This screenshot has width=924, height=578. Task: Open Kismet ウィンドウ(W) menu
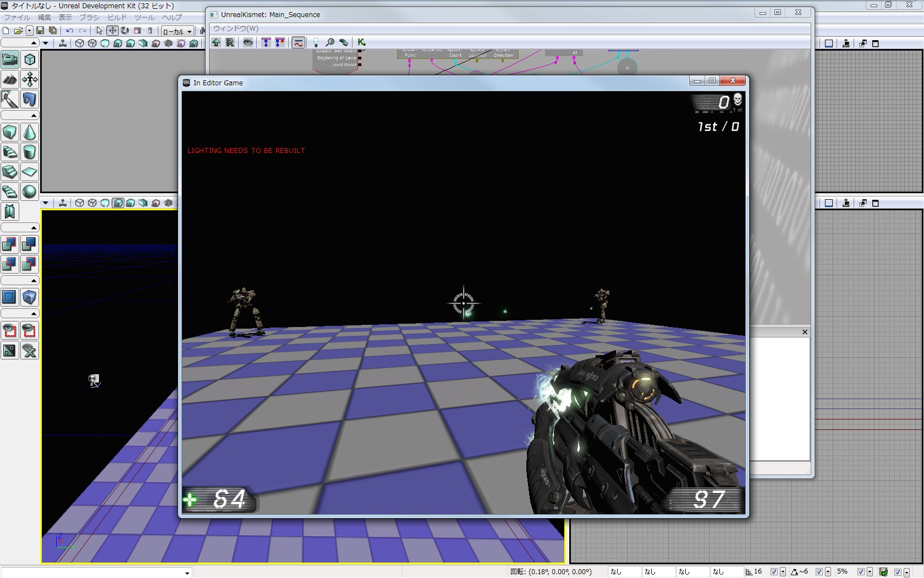[x=235, y=29]
